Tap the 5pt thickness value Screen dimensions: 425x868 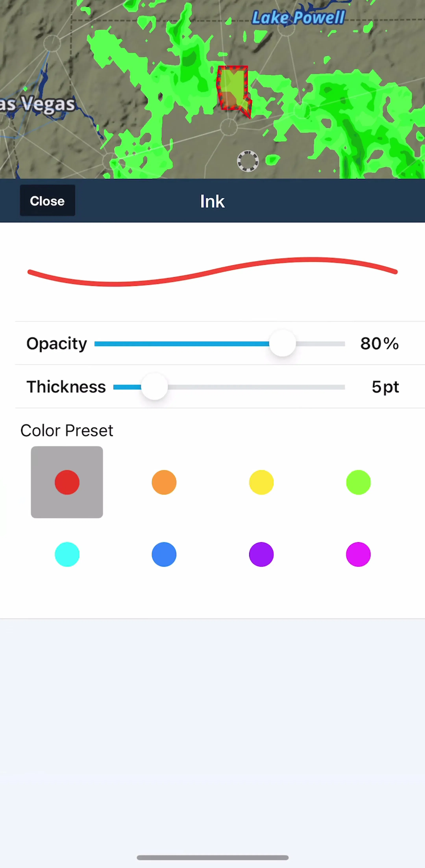(x=385, y=387)
